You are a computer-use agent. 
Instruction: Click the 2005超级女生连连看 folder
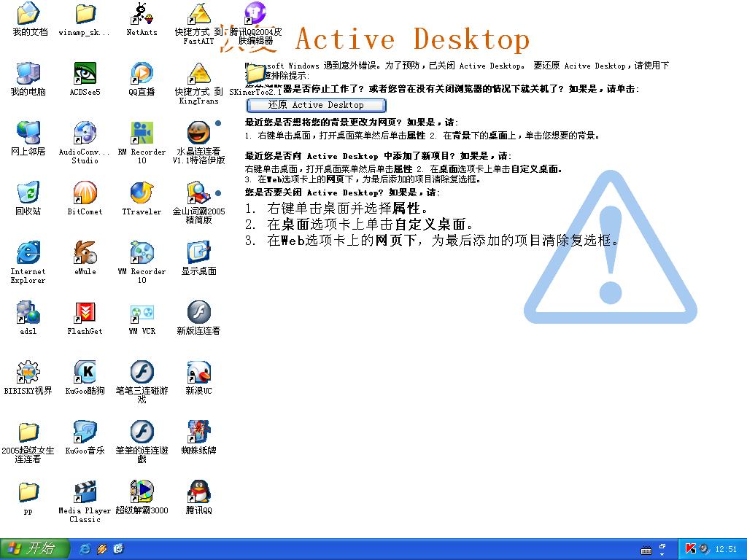(28, 432)
